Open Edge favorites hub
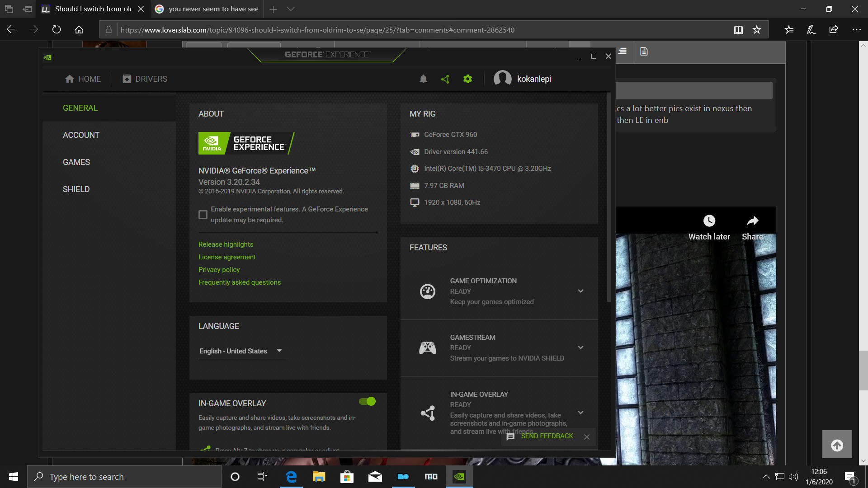This screenshot has width=868, height=488. [789, 30]
